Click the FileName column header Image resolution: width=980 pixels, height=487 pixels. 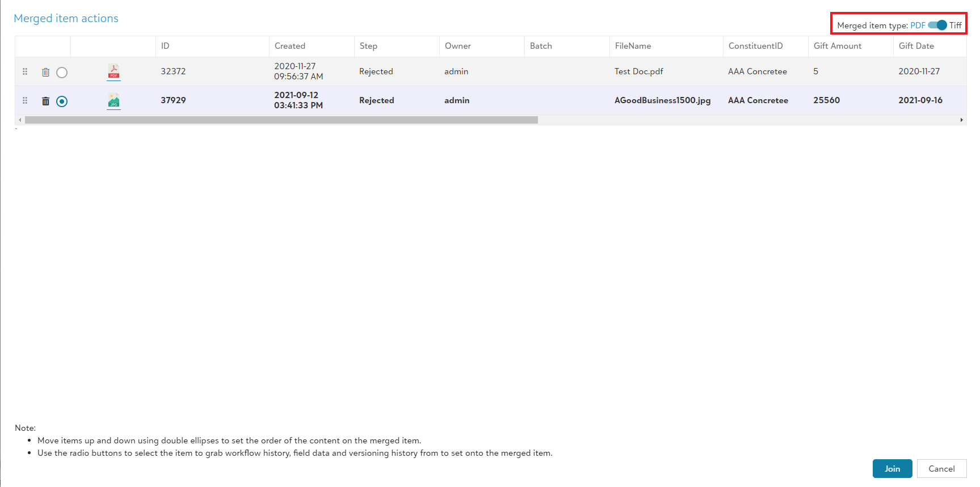coord(633,46)
